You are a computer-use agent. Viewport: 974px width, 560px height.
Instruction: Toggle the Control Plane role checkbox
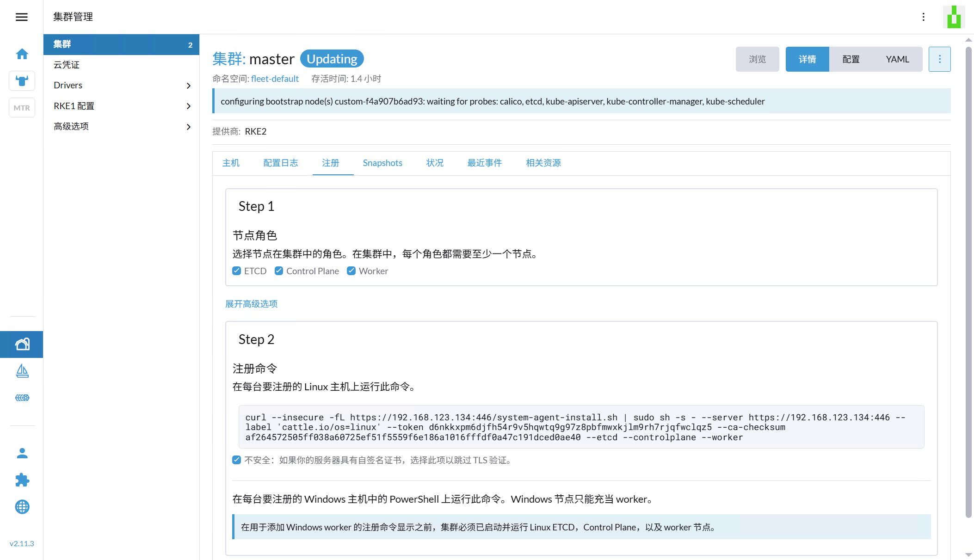click(x=279, y=271)
